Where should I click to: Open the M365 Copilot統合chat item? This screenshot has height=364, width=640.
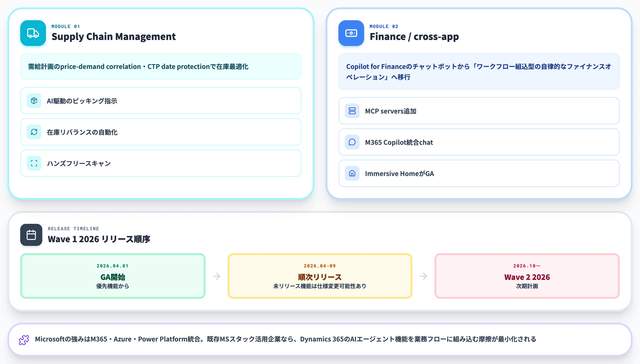479,142
